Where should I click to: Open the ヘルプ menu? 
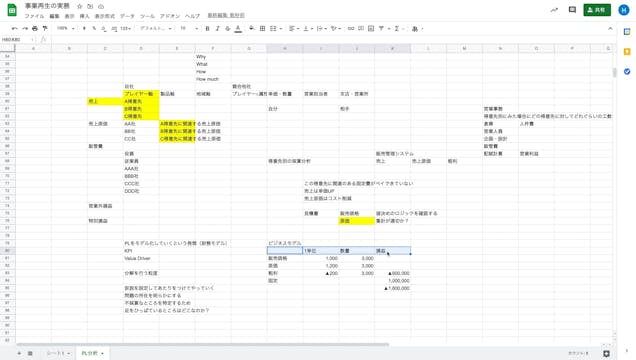[193, 16]
